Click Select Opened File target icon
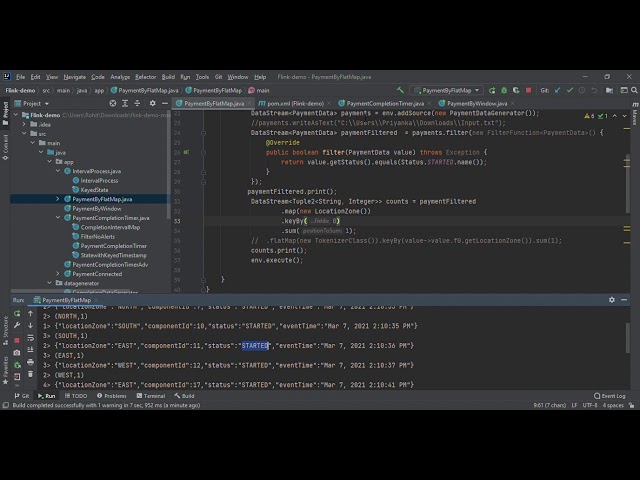 pyautogui.click(x=113, y=103)
